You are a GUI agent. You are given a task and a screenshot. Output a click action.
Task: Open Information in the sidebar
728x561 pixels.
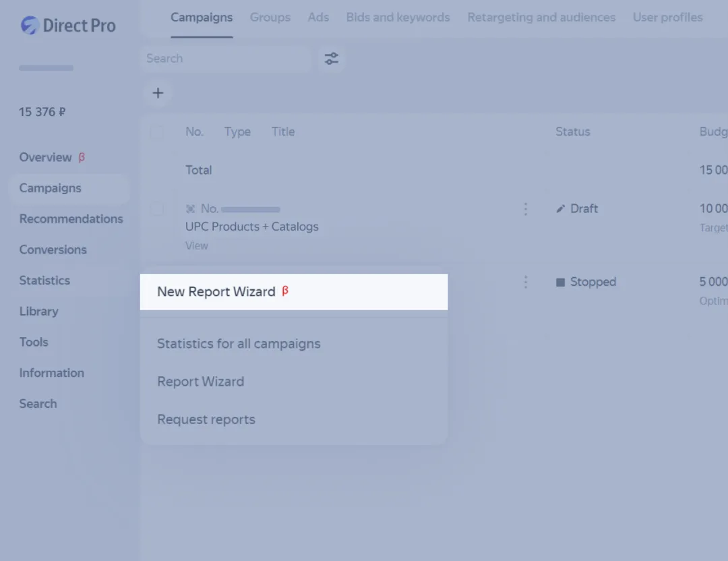coord(51,373)
